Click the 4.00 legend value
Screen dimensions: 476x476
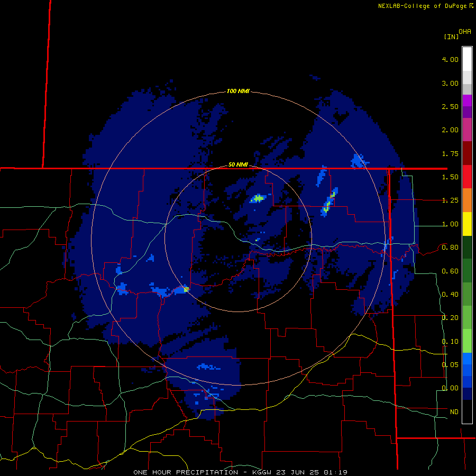tap(450, 59)
